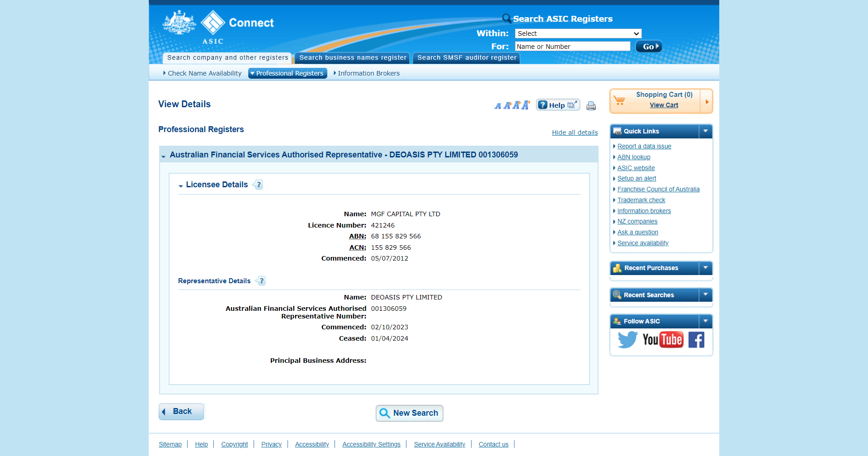Open the Representative Details help tooltip icon
The image size is (868, 456).
click(x=261, y=281)
